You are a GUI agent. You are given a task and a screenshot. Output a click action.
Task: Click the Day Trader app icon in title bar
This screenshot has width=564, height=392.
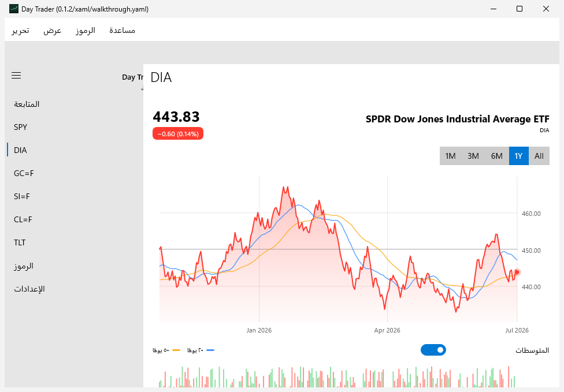point(14,9)
